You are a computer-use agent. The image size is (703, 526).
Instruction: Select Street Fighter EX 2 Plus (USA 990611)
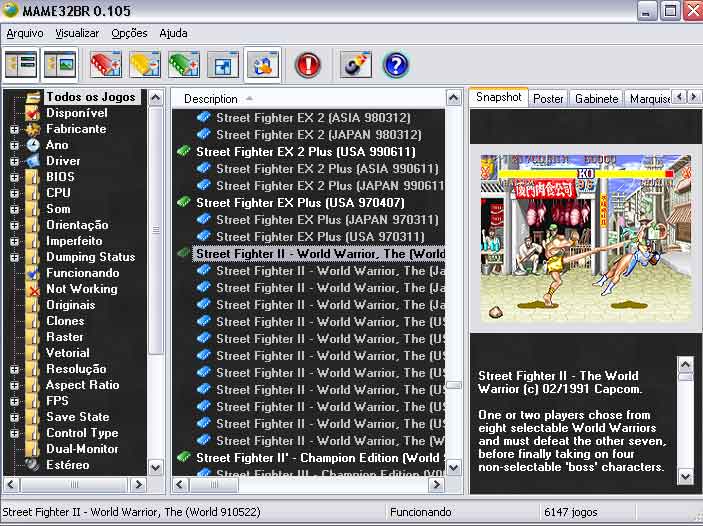pos(305,152)
